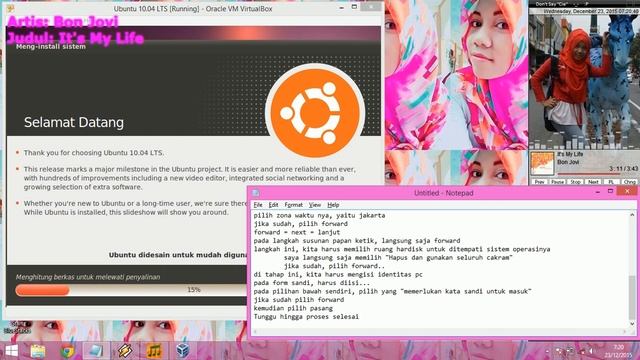Click Stop in the music player
Viewport: 640px width, 360px height.
pyautogui.click(x=576, y=182)
